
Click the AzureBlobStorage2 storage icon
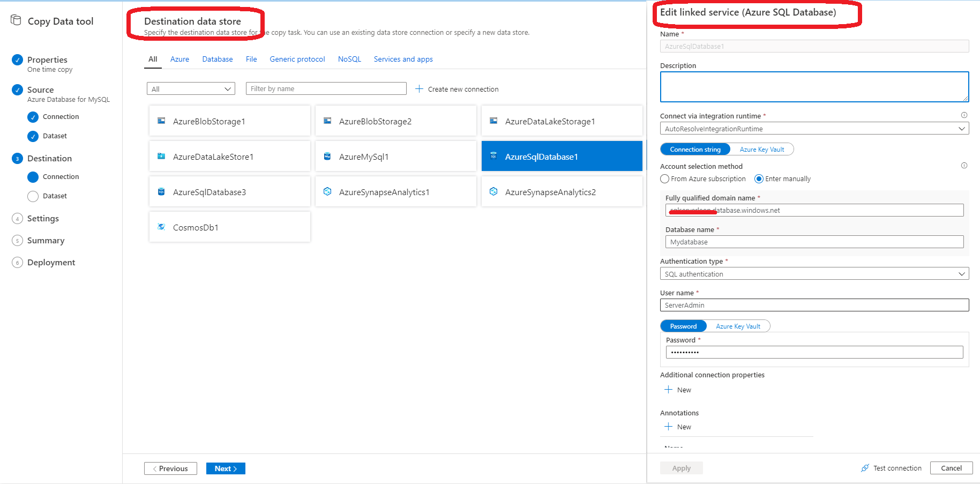click(327, 121)
